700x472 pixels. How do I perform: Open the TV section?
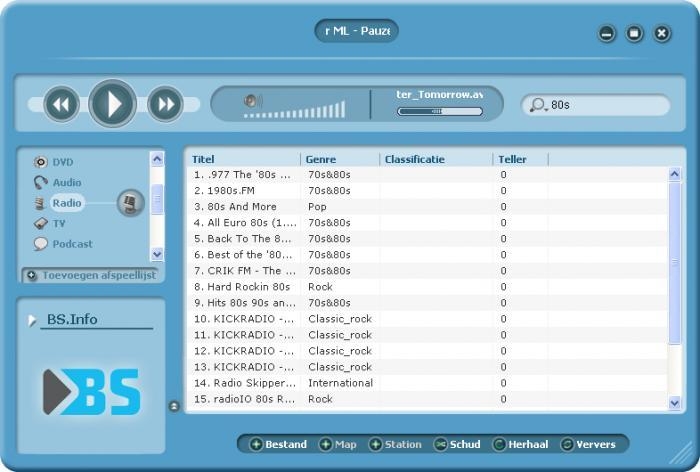[x=59, y=223]
